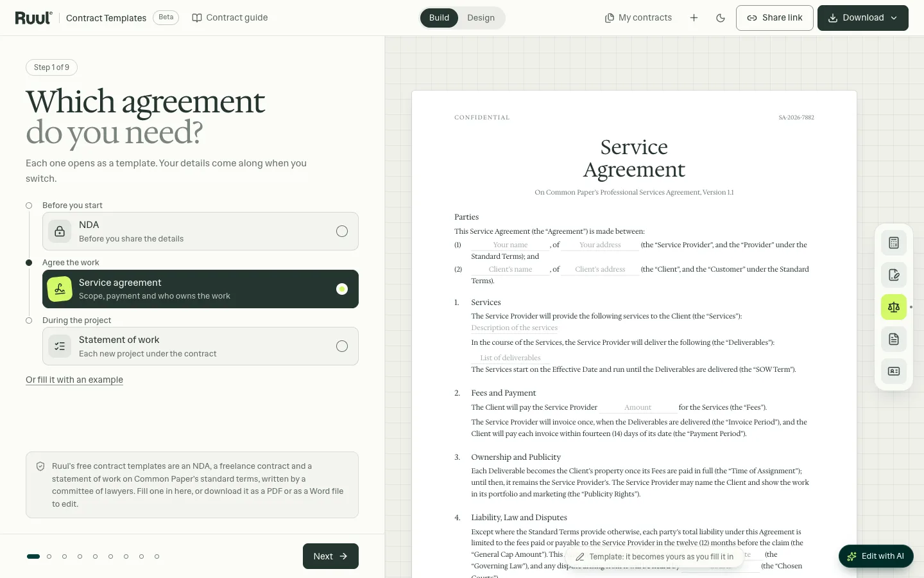Click 'Or fill it with an example' link

[74, 380]
